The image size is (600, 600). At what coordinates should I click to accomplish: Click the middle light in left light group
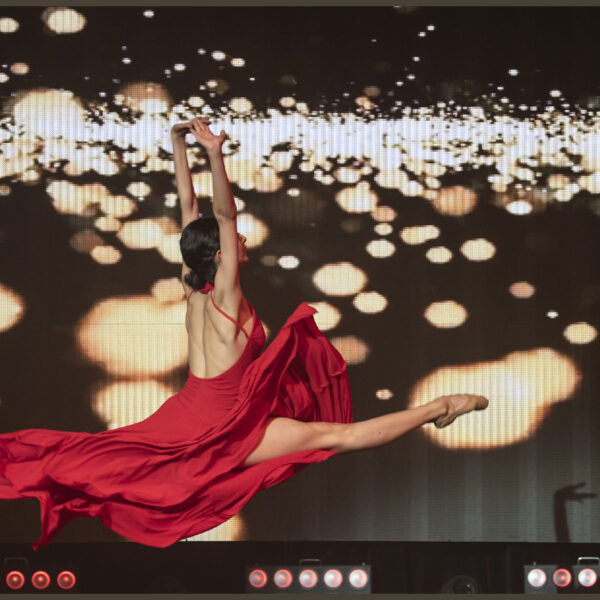click(40, 579)
